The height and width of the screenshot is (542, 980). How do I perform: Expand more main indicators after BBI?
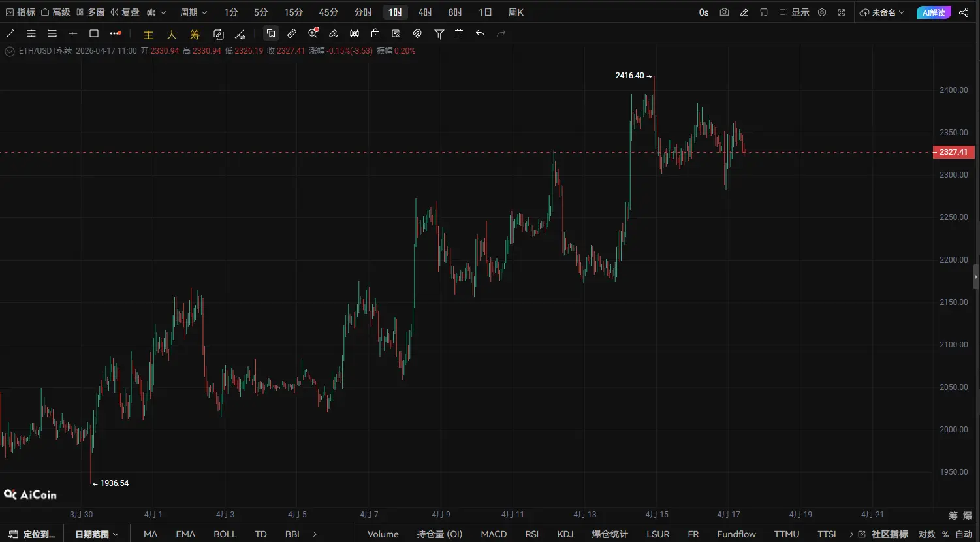pos(315,534)
